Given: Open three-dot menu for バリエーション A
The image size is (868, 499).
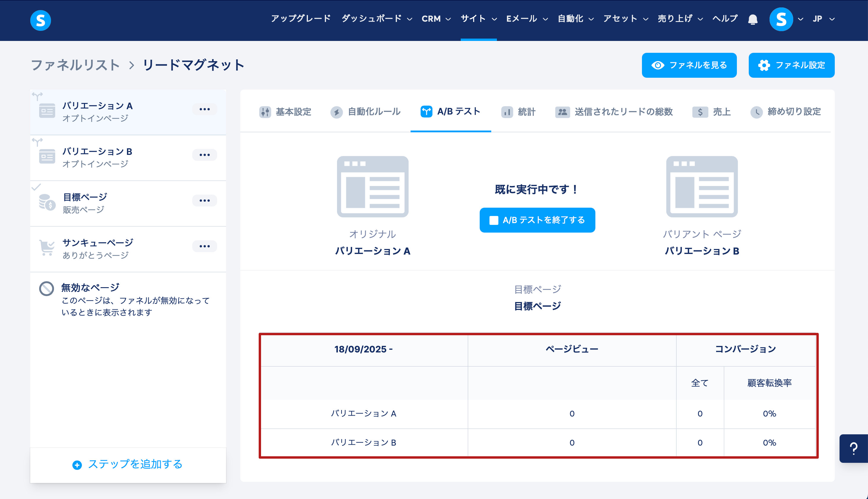Looking at the screenshot, I should (x=205, y=109).
